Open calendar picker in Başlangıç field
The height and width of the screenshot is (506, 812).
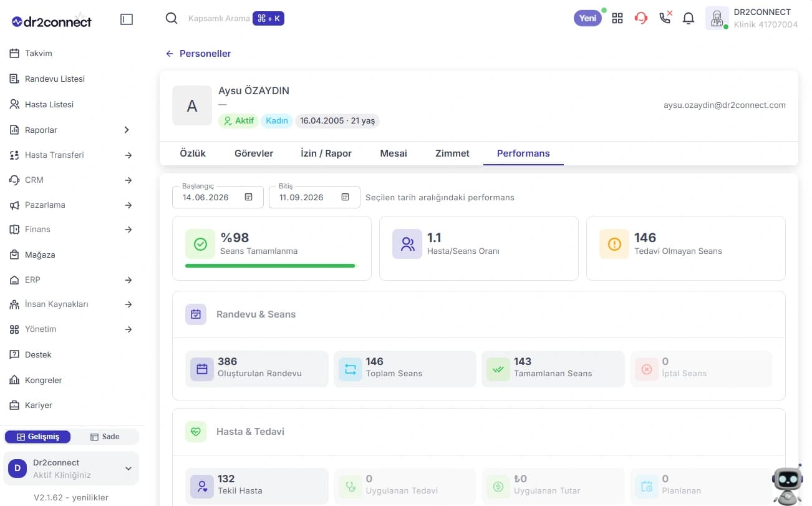(249, 197)
